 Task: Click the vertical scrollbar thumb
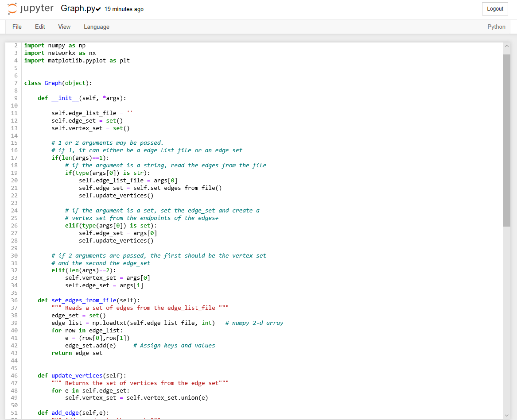tap(507, 140)
